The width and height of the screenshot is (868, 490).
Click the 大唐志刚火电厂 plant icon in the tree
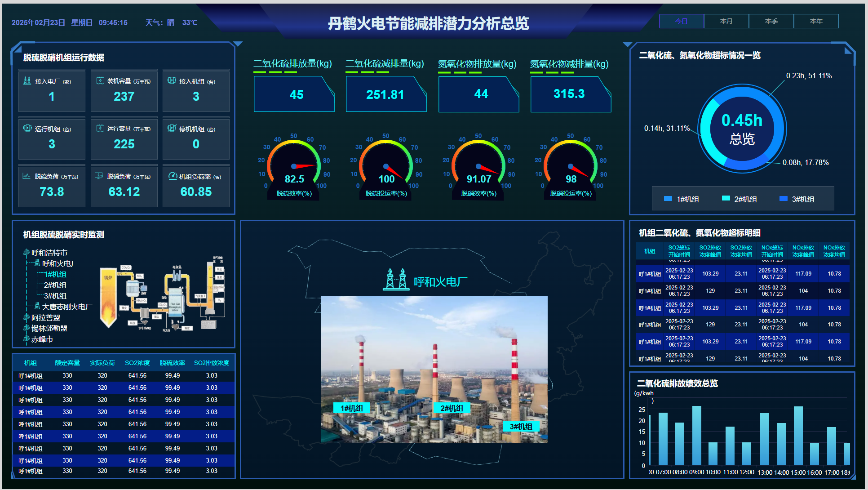(x=37, y=306)
